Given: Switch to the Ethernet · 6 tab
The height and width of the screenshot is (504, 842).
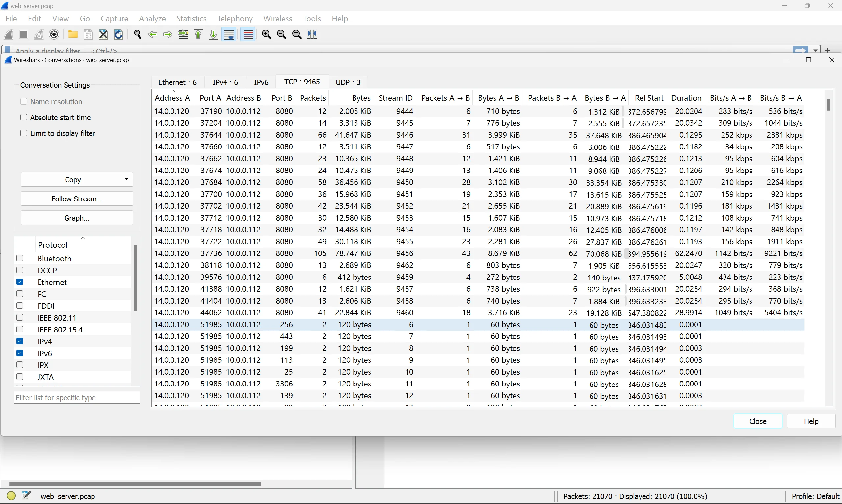Looking at the screenshot, I should pos(177,82).
